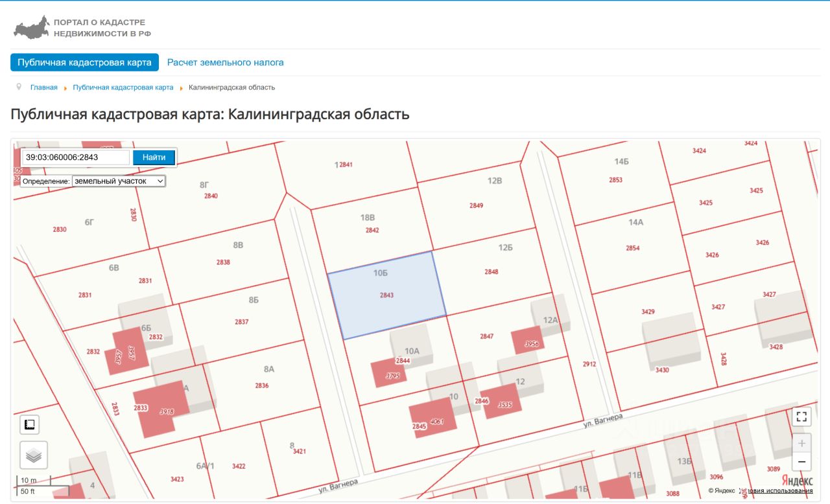Click house label 12В
Image resolution: width=830 pixels, height=504 pixels.
point(495,181)
